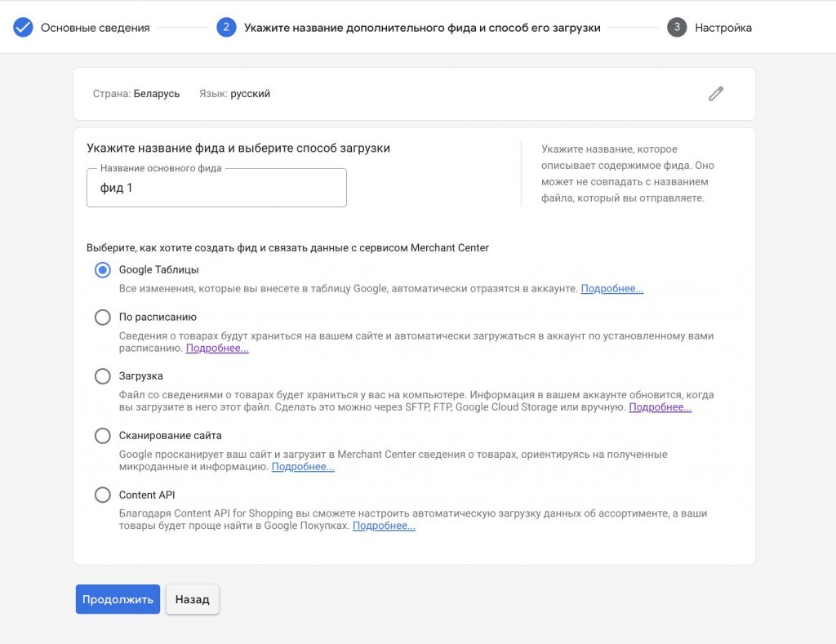Click the Страна: Беларусь text
The height and width of the screenshot is (644, 836).
(x=136, y=94)
